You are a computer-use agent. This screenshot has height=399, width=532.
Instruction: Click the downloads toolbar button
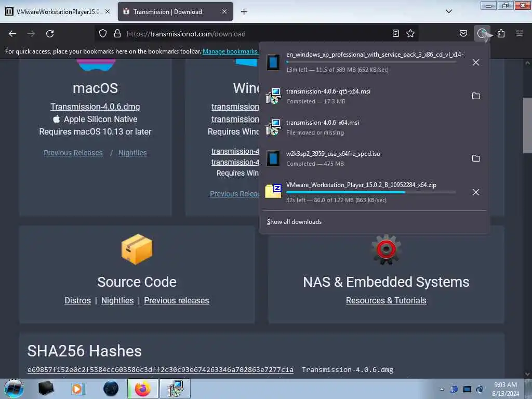(482, 33)
